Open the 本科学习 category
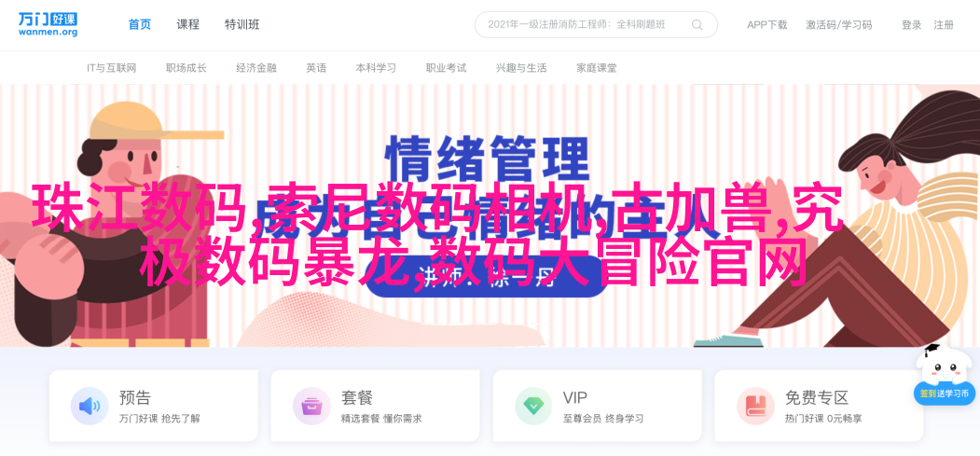This screenshot has height=456, width=980. click(376, 68)
